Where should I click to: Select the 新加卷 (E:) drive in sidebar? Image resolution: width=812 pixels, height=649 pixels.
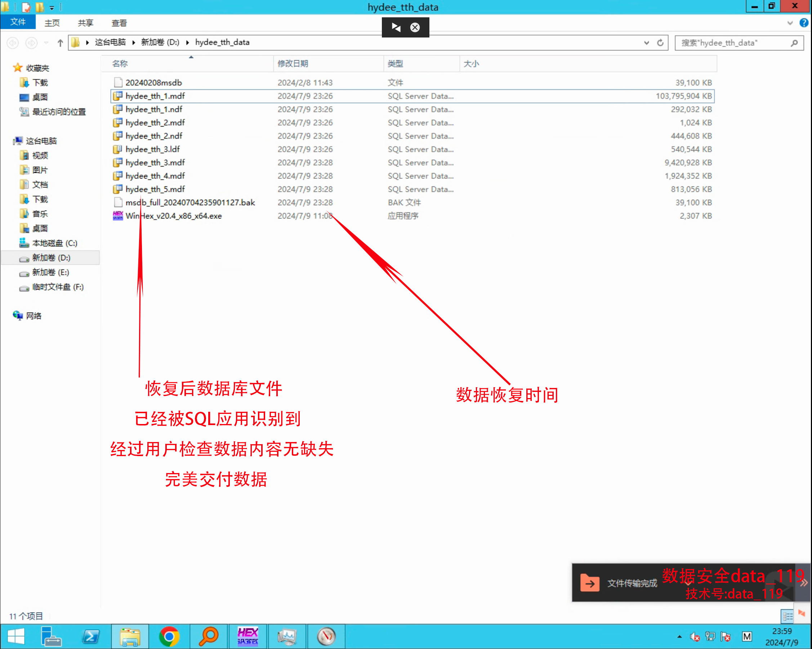pos(50,272)
